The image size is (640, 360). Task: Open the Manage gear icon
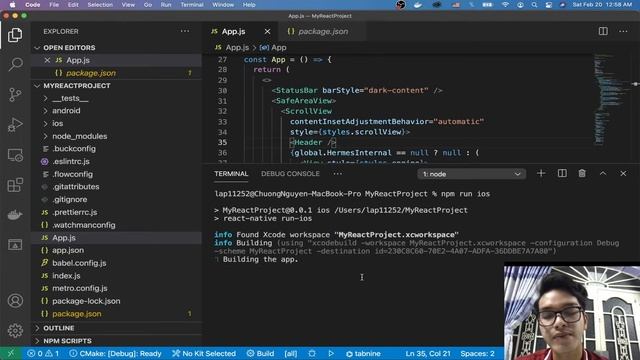tap(15, 330)
